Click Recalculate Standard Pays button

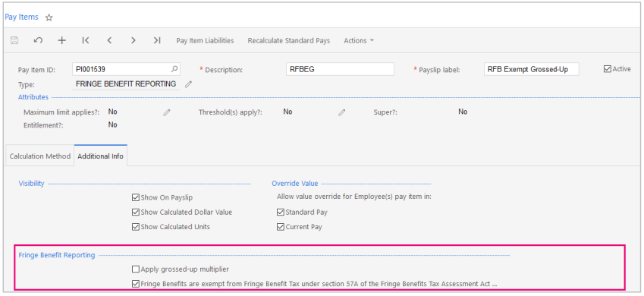pos(289,41)
